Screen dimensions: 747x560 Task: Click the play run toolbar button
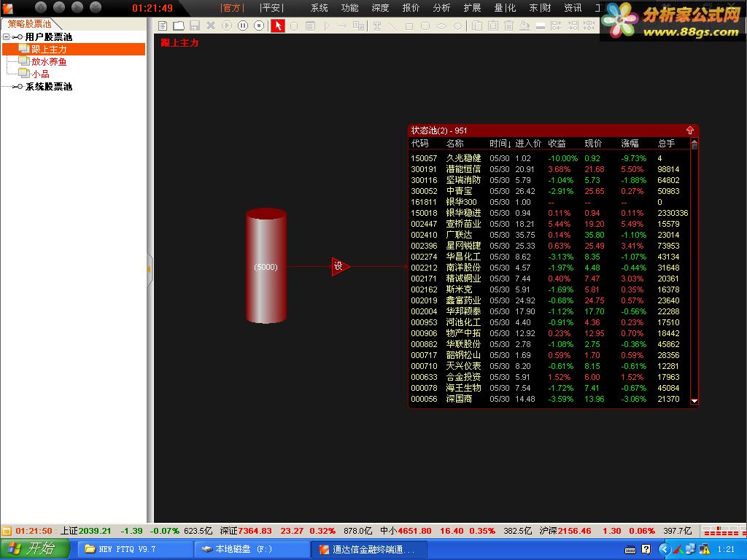click(227, 26)
